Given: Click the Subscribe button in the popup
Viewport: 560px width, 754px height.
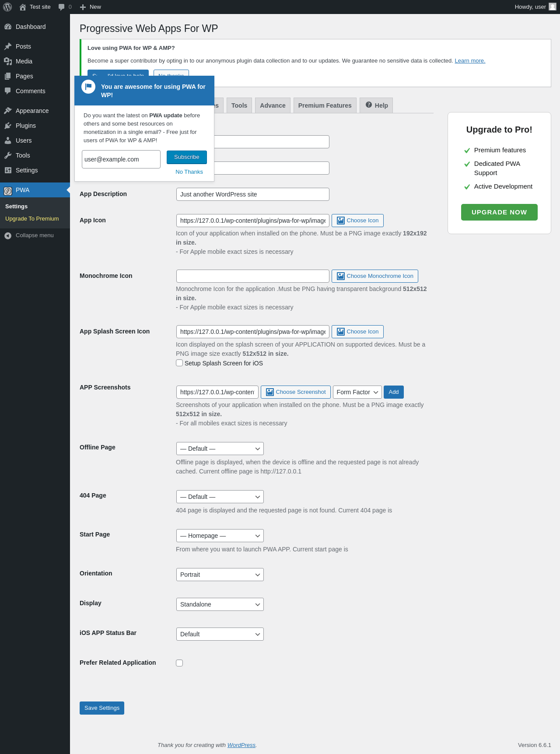Looking at the screenshot, I should (x=187, y=157).
